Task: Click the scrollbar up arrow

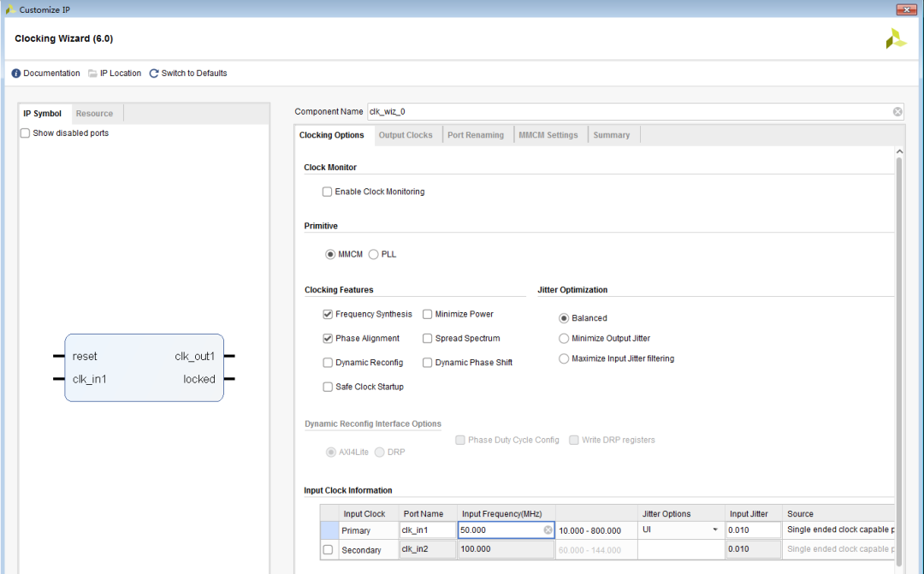Action: 899,152
